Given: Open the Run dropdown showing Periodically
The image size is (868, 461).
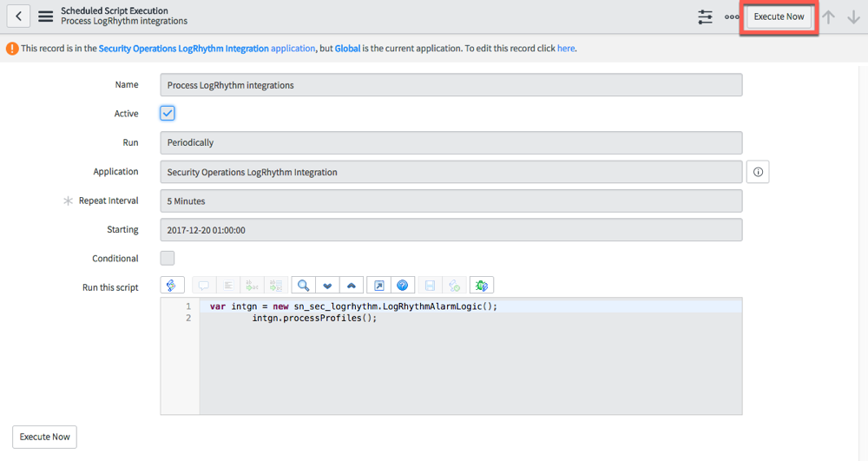Looking at the screenshot, I should pos(451,142).
